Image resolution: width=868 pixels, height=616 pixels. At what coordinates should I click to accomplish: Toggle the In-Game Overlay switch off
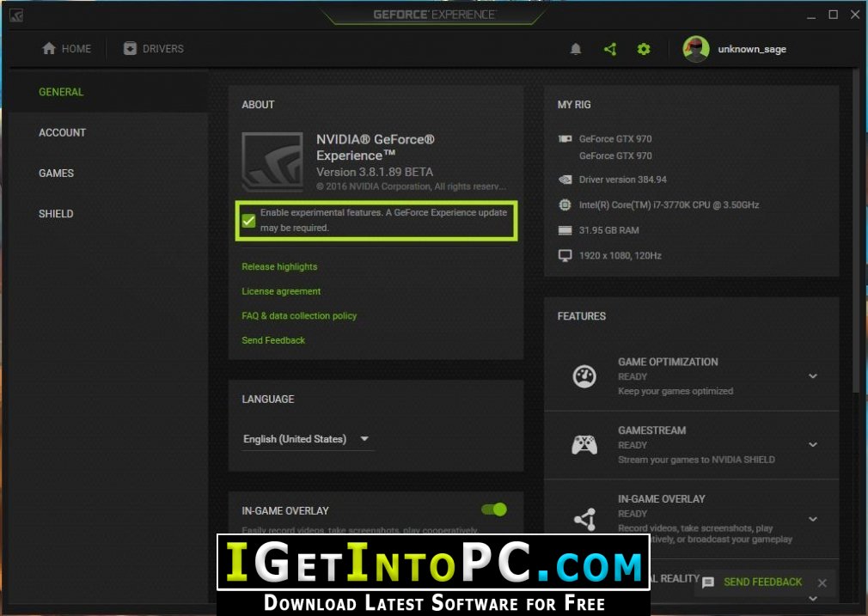[x=494, y=509]
